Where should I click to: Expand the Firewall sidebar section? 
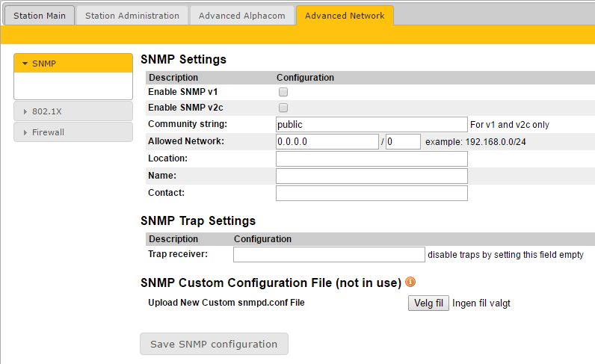[73, 132]
